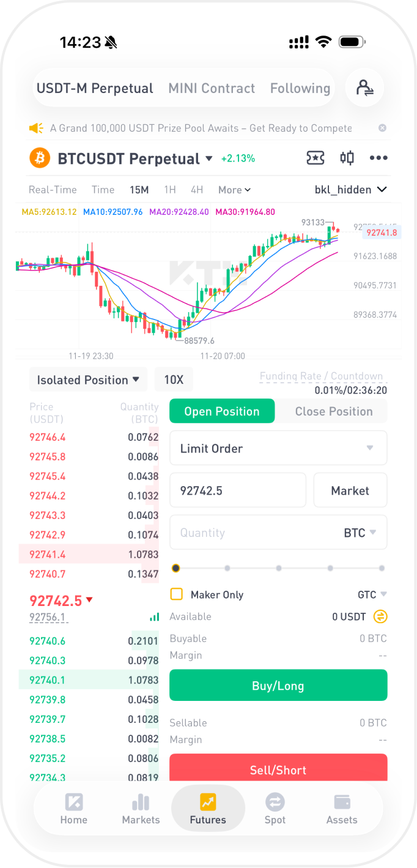Open the three-dot more options menu

(378, 158)
